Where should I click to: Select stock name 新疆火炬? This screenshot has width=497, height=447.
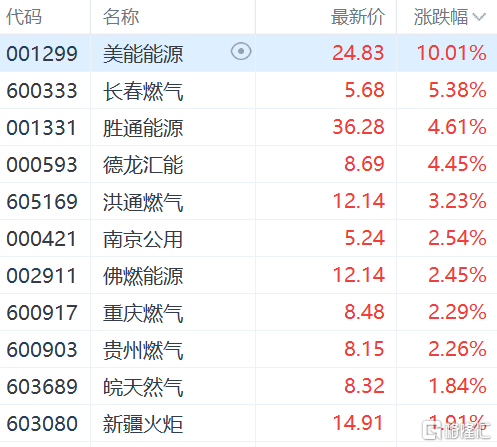click(x=143, y=424)
